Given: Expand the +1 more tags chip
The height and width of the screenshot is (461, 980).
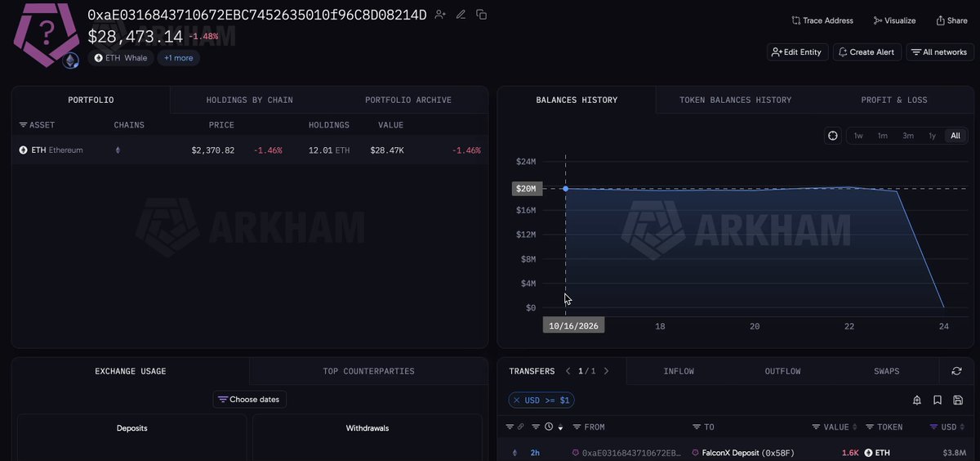Looking at the screenshot, I should (178, 58).
